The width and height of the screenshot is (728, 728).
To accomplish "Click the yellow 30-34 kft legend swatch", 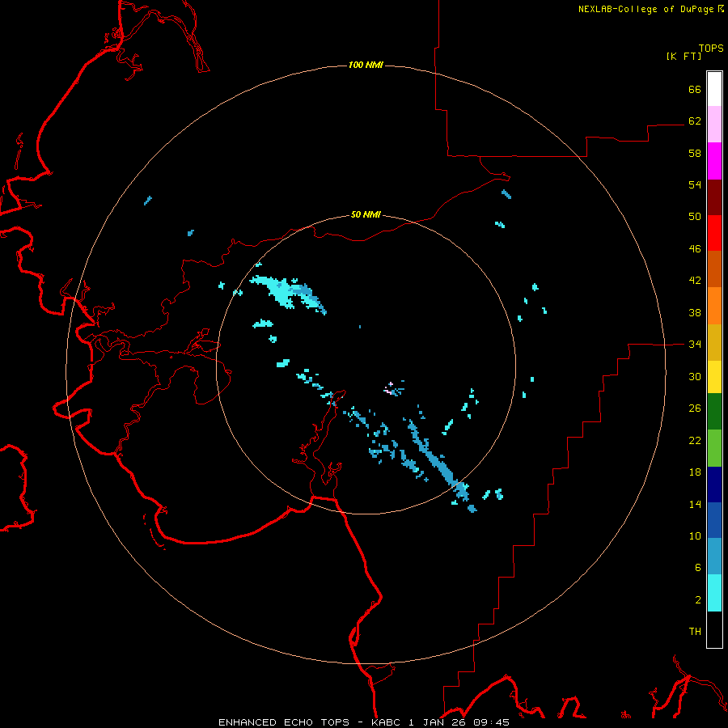I will pos(714,377).
